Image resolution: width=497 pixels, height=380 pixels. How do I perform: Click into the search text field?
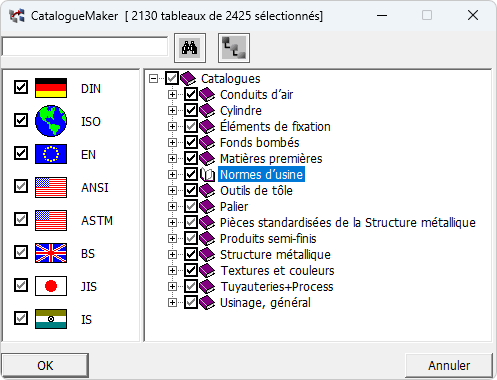pos(85,47)
